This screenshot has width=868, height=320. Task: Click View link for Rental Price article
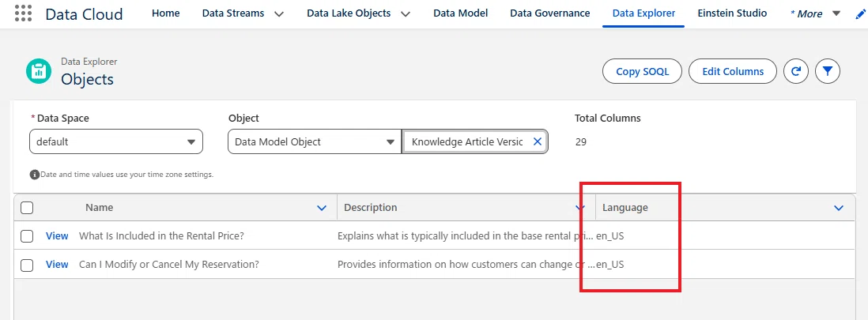pyautogui.click(x=57, y=235)
